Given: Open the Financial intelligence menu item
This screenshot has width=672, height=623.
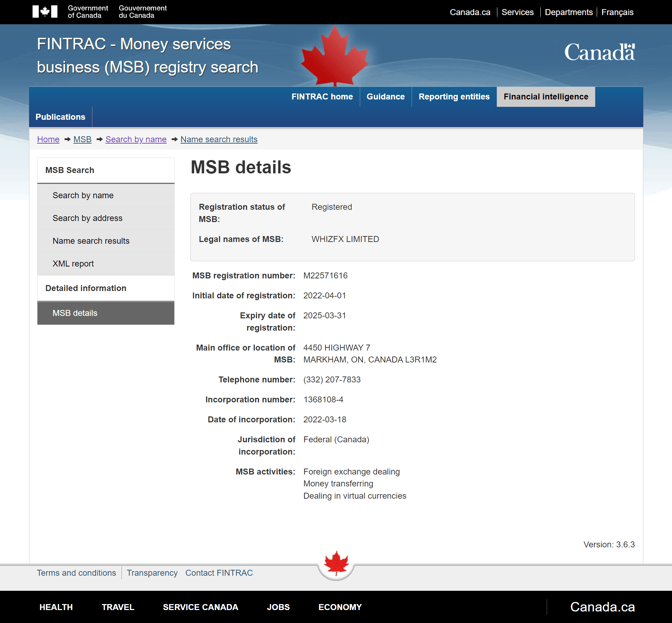Looking at the screenshot, I should pos(546,97).
